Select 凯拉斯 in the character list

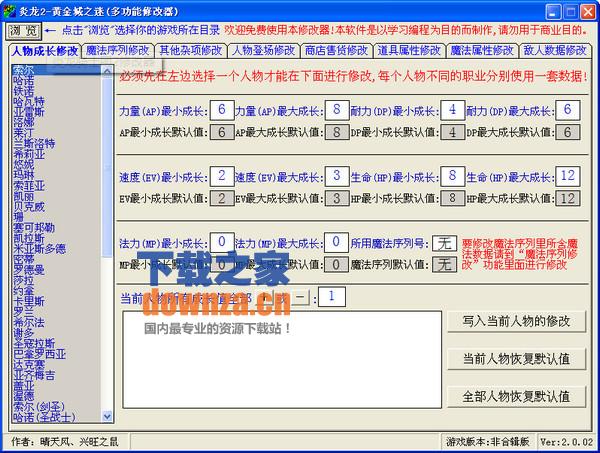(x=57, y=238)
